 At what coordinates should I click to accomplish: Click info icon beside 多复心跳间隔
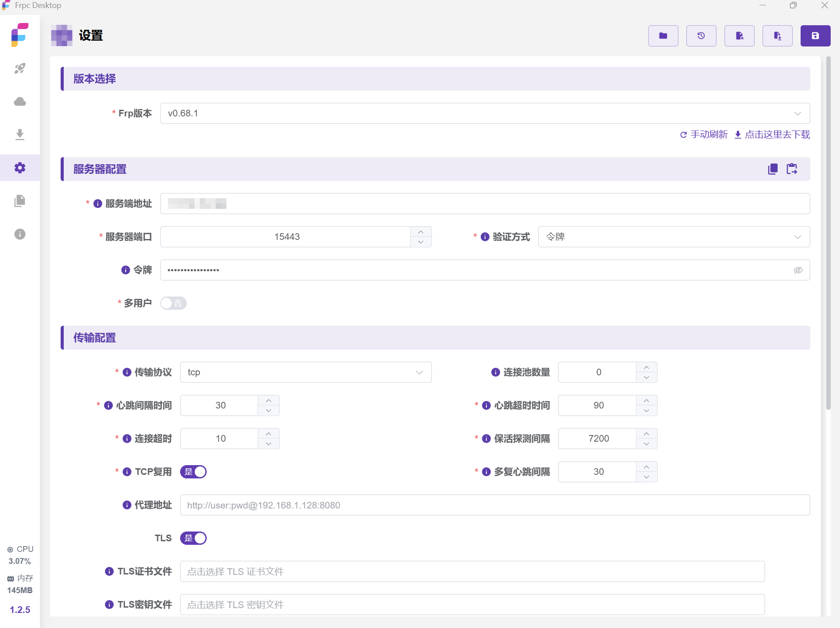tap(486, 472)
